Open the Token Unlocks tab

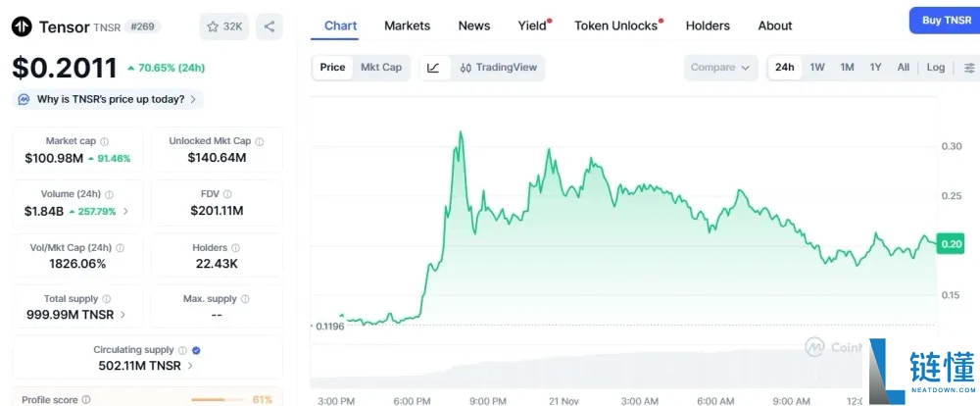point(615,25)
